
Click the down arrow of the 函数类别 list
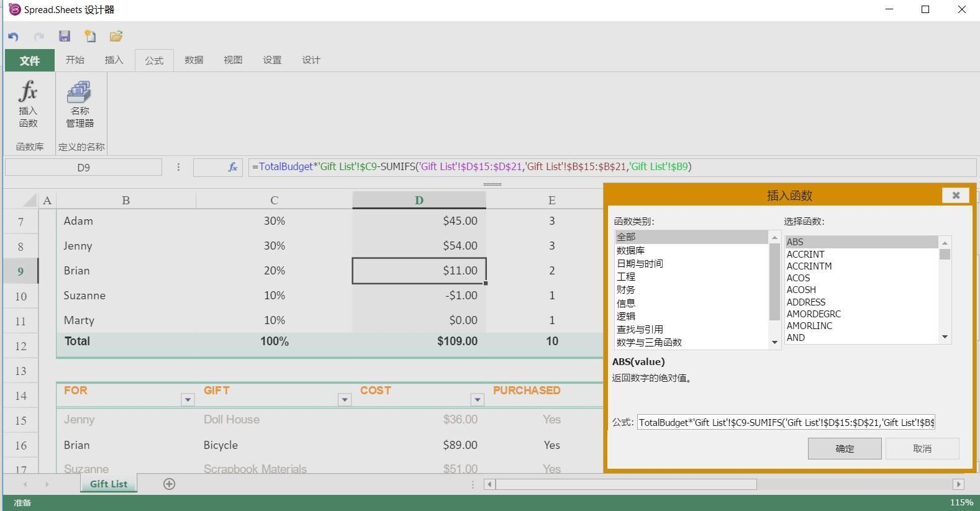(x=774, y=342)
